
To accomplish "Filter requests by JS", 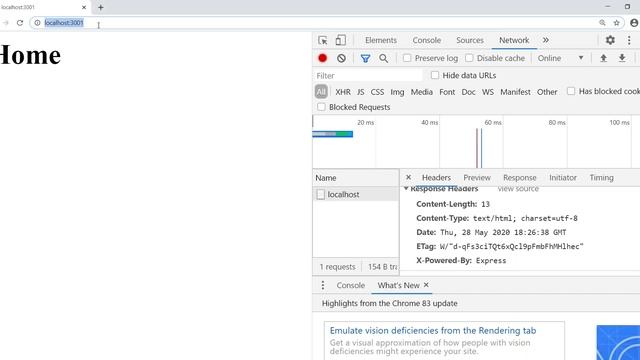I will pyautogui.click(x=361, y=92).
